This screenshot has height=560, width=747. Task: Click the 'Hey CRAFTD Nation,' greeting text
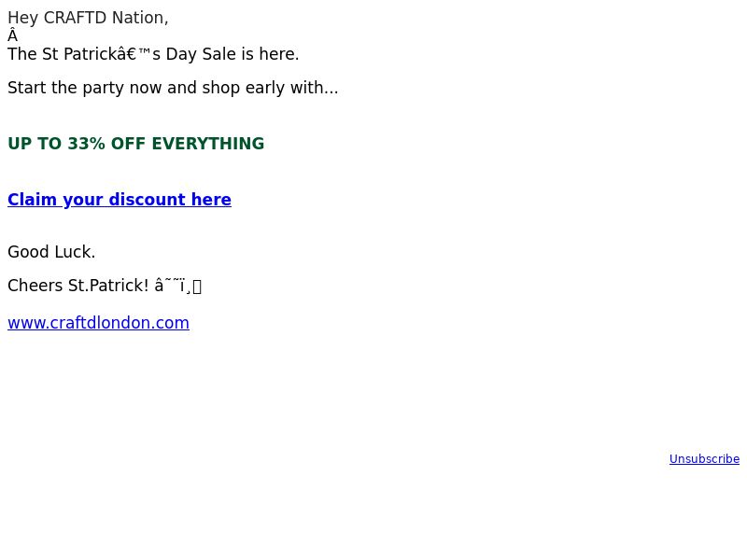coord(88,18)
